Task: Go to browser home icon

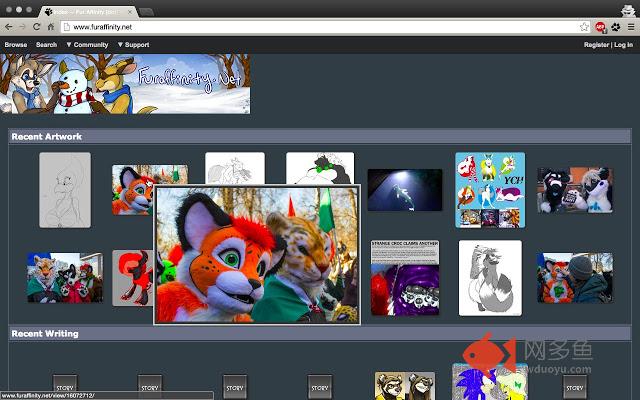Action: coord(51,27)
